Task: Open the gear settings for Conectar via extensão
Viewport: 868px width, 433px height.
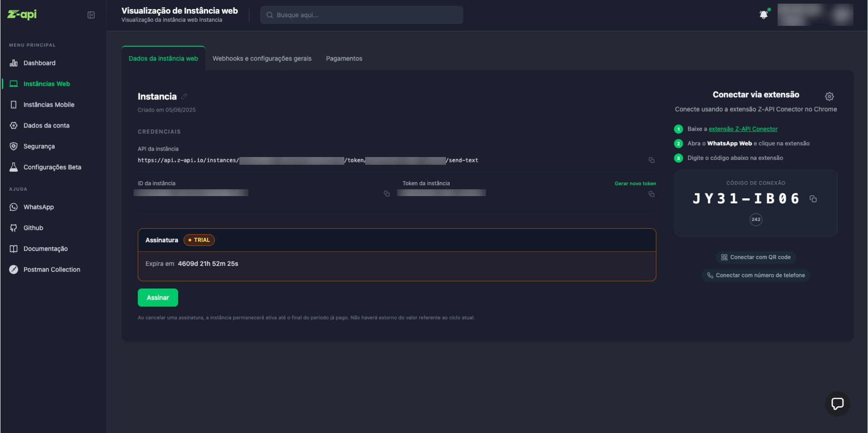Action: [829, 96]
